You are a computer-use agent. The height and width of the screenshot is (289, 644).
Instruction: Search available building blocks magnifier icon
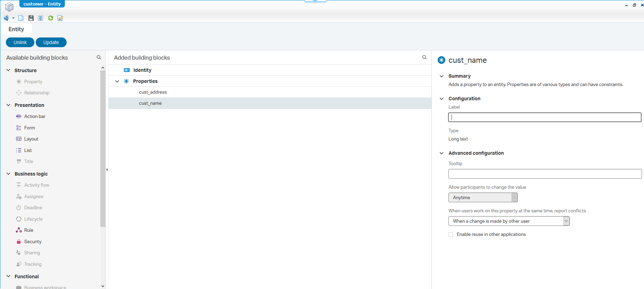coord(99,57)
